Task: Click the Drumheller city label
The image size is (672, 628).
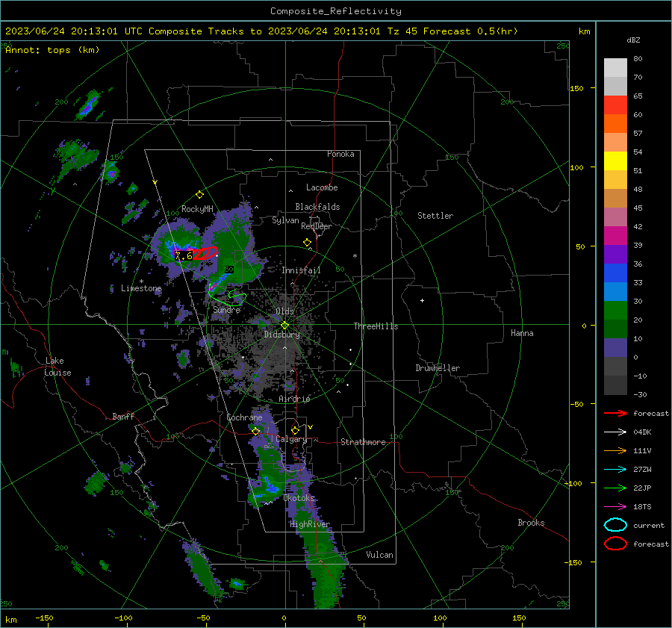Action: [x=438, y=368]
